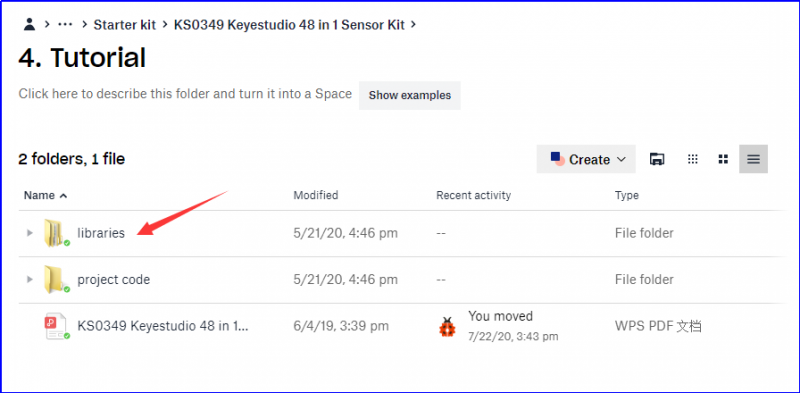The image size is (800, 393).
Task: Sort by the Modified column header
Action: 315,195
